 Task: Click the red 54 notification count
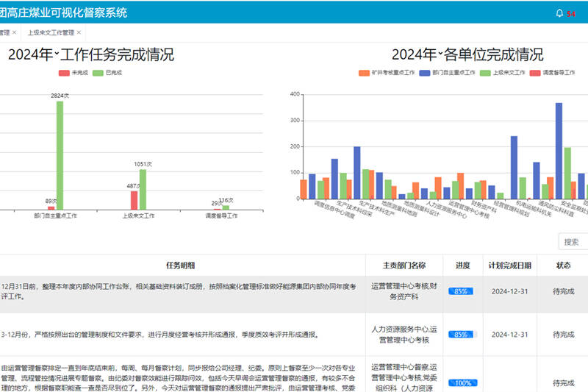click(571, 14)
